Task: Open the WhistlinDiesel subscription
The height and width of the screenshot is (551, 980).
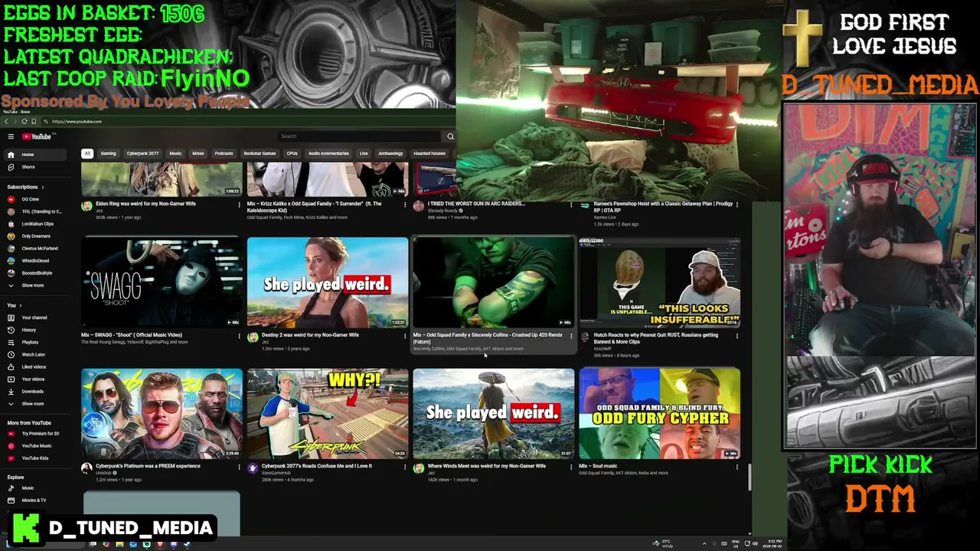Action: 35,261
